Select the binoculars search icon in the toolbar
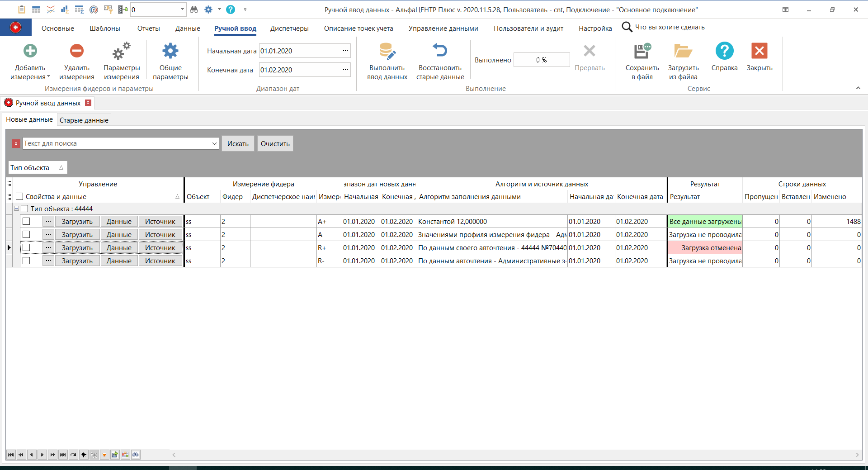This screenshot has width=868, height=470. click(x=194, y=9)
